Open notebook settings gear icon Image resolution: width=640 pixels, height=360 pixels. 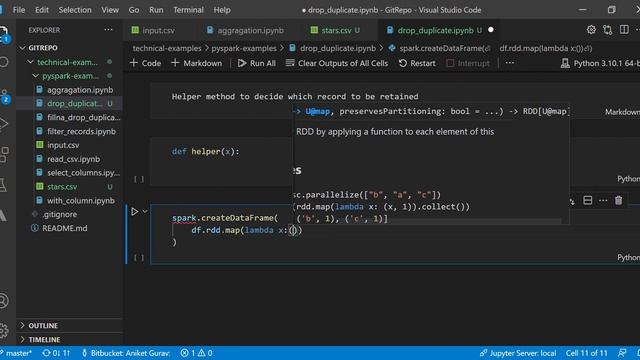[x=591, y=30]
